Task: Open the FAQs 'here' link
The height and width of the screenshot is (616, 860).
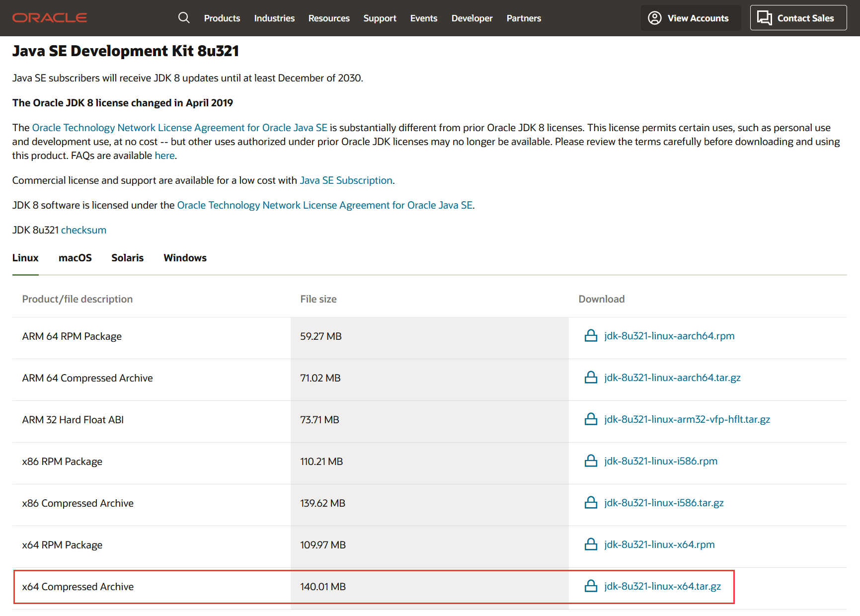Action: click(164, 155)
